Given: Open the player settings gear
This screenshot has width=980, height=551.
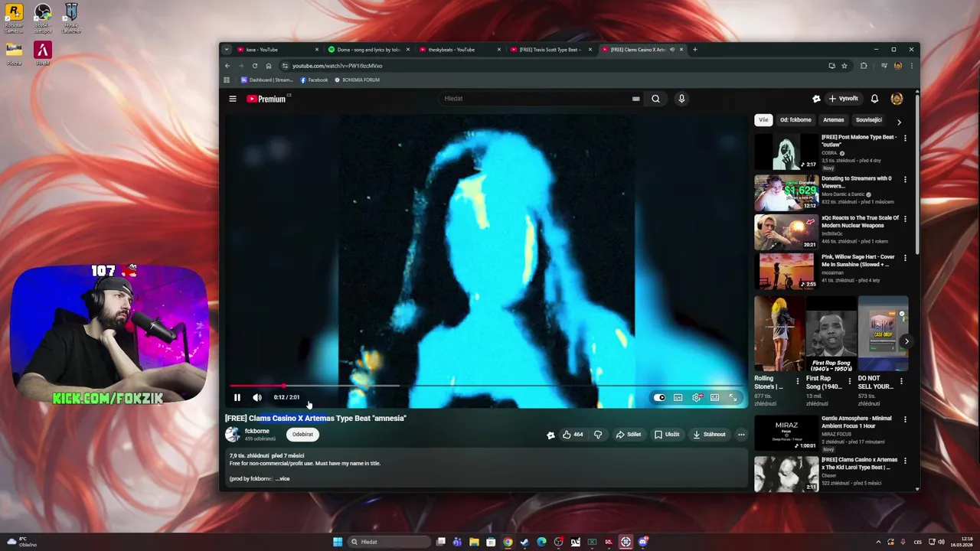Looking at the screenshot, I should click(x=697, y=397).
